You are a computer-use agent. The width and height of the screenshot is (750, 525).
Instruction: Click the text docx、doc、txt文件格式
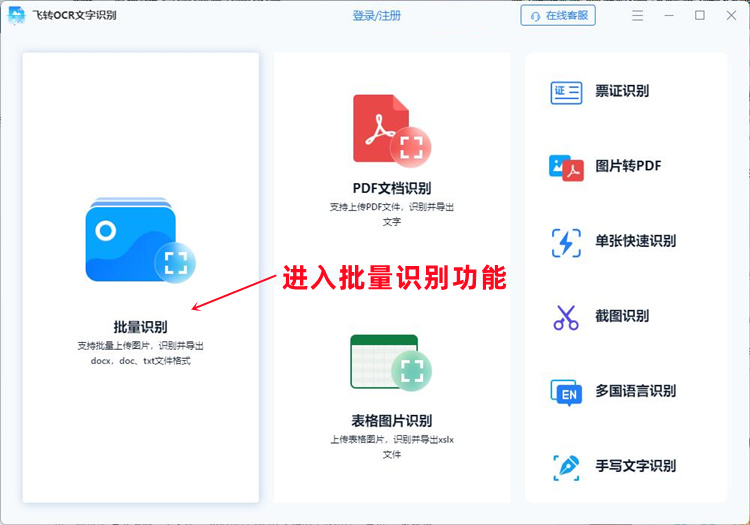pyautogui.click(x=140, y=361)
